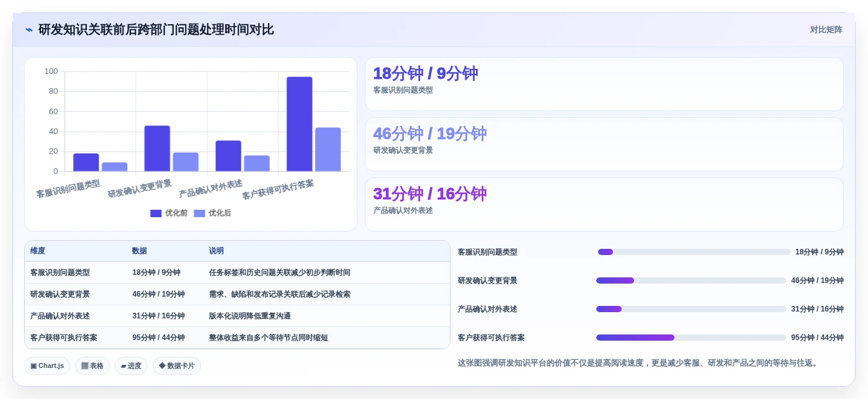Image resolution: width=868 pixels, height=399 pixels.
Task: Click the page title 研发知识关联前后跨部门问题处理时间对比
Action: [x=156, y=30]
